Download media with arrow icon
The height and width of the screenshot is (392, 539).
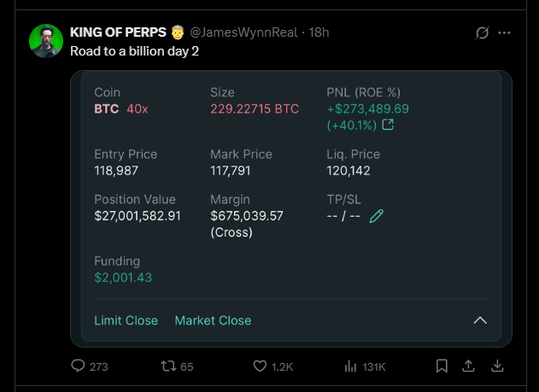click(x=497, y=366)
